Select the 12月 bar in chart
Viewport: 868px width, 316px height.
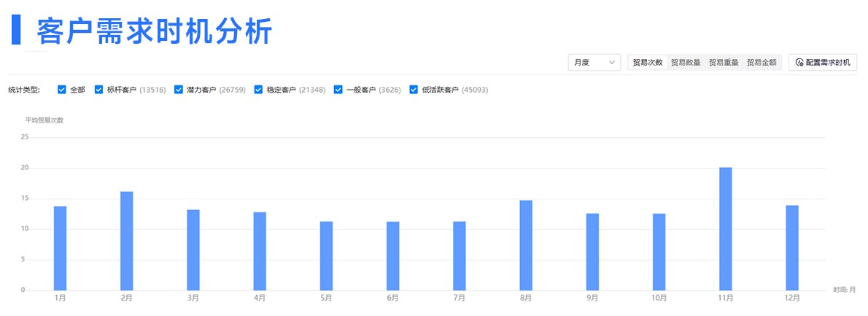pyautogui.click(x=791, y=248)
